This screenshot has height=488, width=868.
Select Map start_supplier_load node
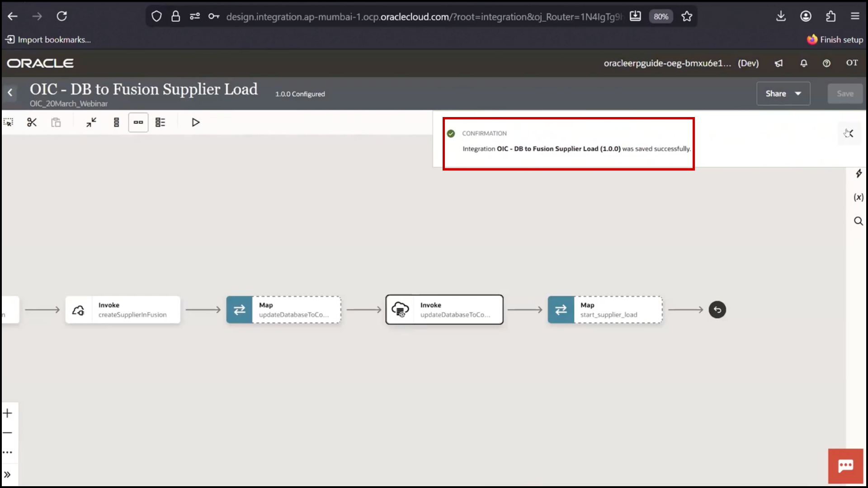pyautogui.click(x=605, y=310)
